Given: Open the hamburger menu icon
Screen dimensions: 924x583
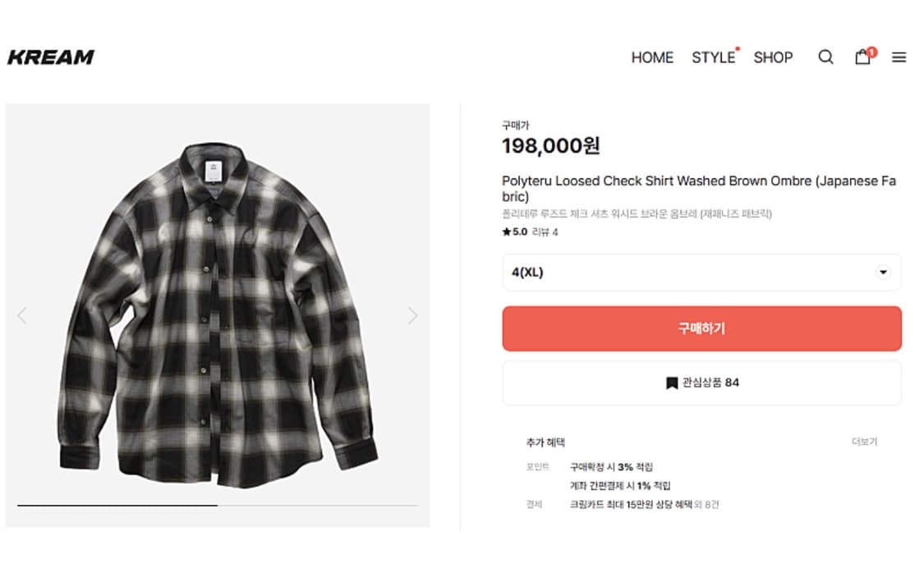Looking at the screenshot, I should point(899,57).
